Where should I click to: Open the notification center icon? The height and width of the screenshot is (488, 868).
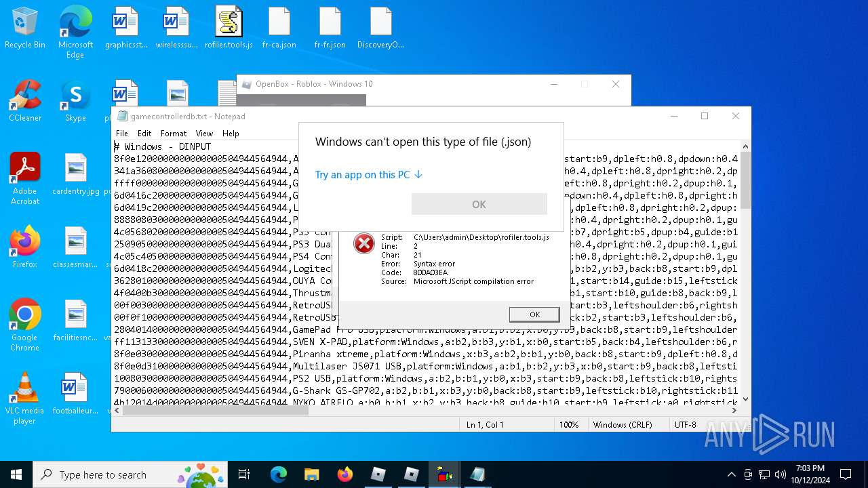point(846,474)
